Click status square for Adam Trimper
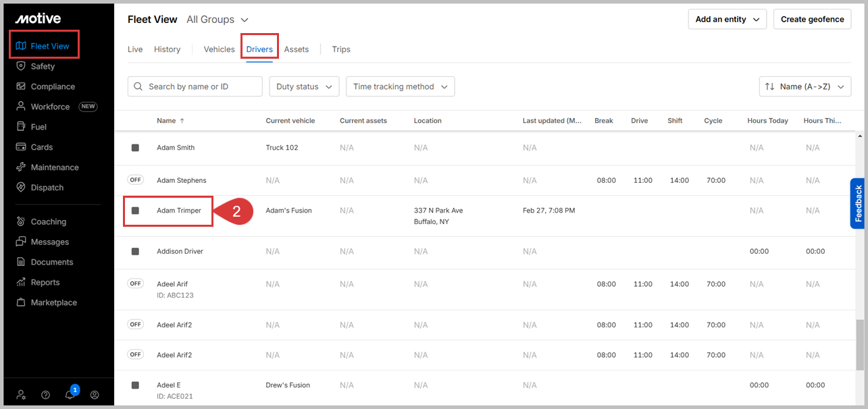 tap(135, 211)
